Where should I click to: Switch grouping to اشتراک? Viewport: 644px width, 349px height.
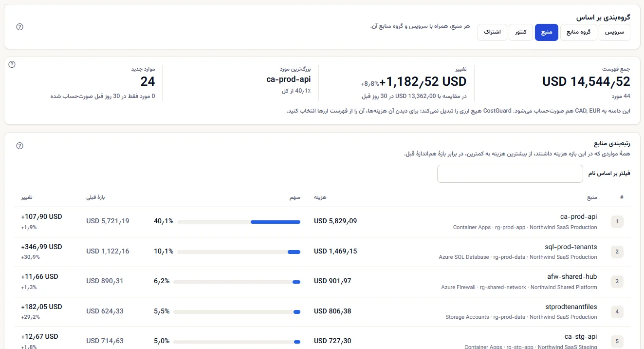pos(492,32)
